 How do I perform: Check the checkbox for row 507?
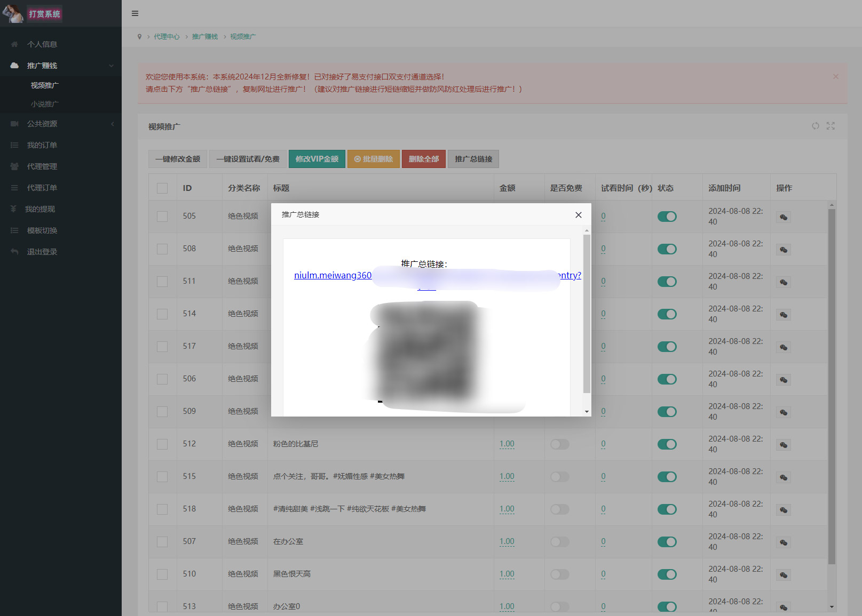[x=162, y=542]
